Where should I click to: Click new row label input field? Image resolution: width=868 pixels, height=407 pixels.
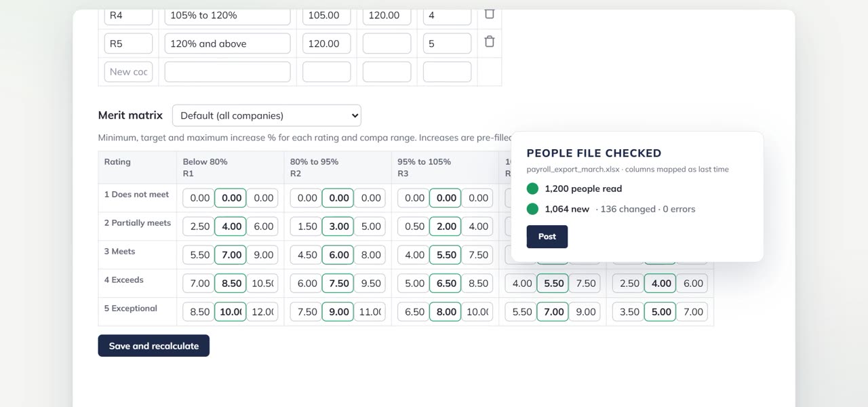click(x=227, y=72)
